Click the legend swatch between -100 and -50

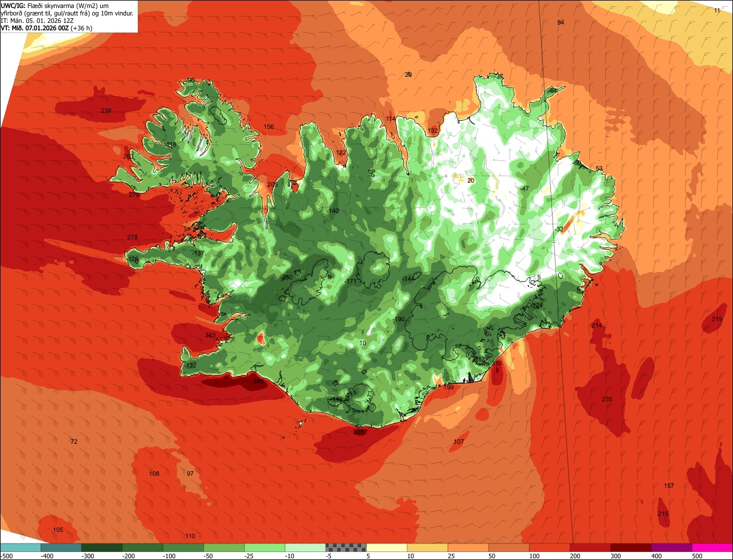(x=183, y=547)
